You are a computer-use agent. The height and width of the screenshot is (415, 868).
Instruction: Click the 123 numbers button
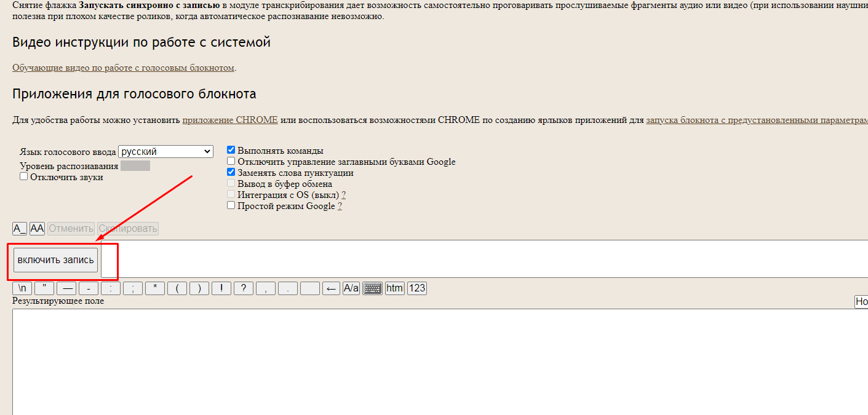[417, 288]
